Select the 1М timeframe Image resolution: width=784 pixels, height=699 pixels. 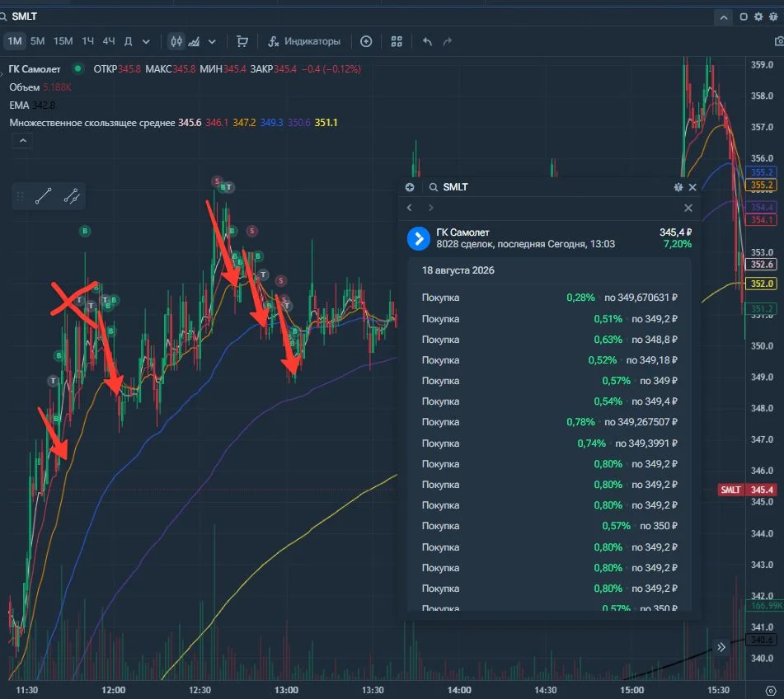(15, 41)
